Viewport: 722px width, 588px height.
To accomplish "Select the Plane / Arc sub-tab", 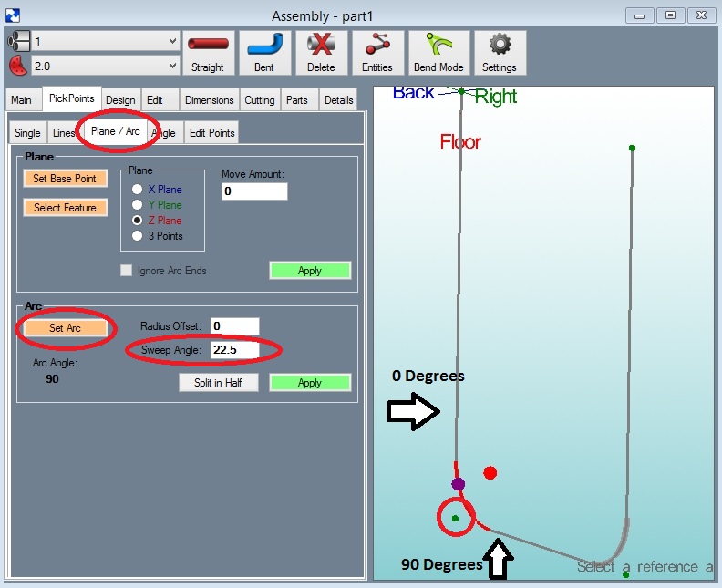I will [116, 131].
